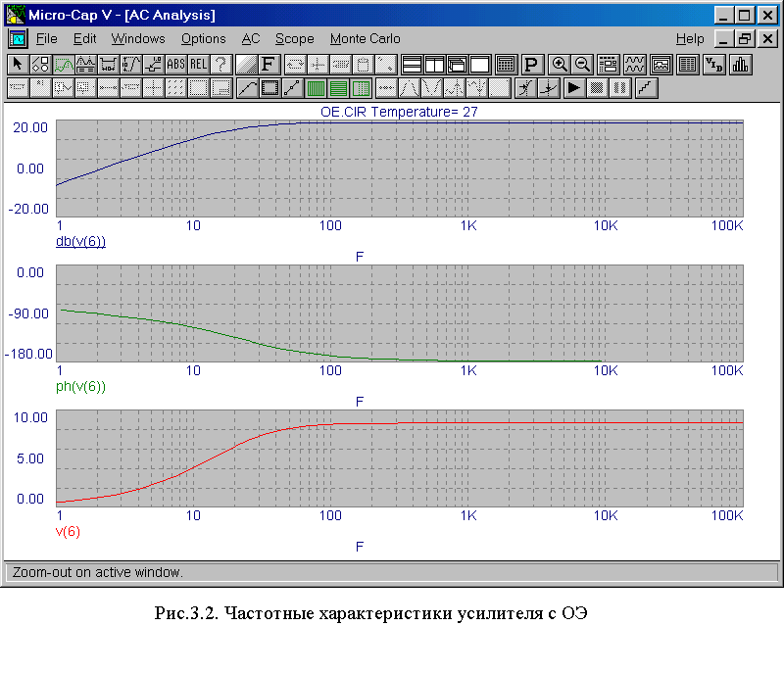Open the document control icon beside File

pos(18,39)
